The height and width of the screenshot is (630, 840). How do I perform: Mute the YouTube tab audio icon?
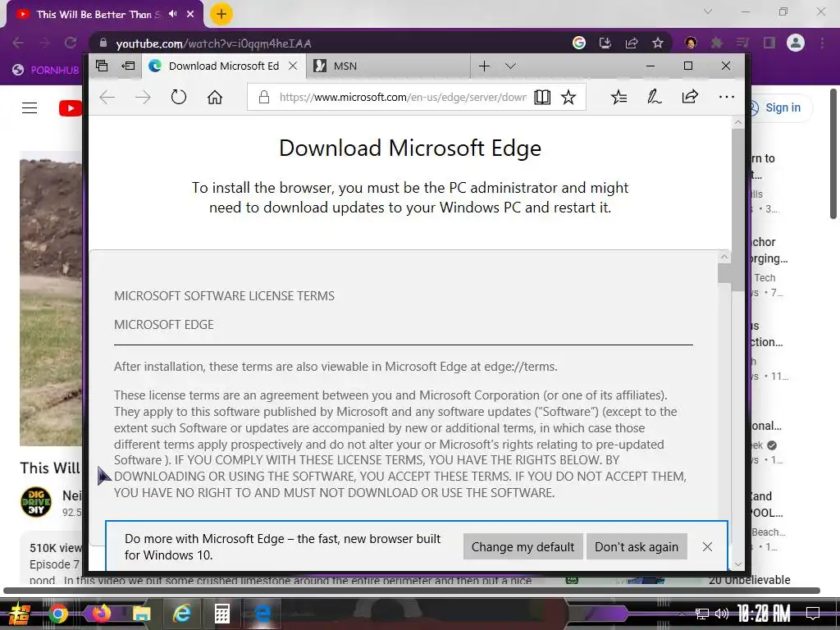coord(172,14)
